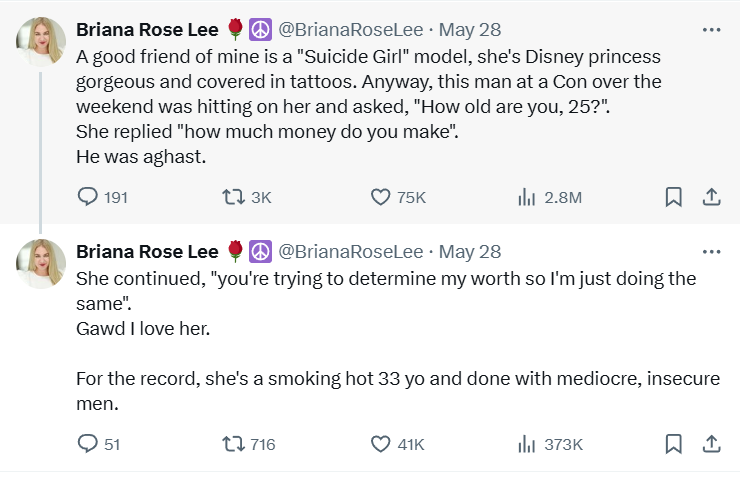Bookmark the second tweet in the thread
Image resolution: width=740 pixels, height=477 pixels.
click(674, 444)
